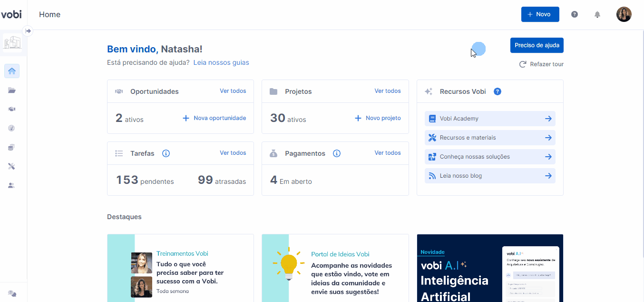
Task: Open Vobi Academy resource item
Action: point(490,119)
